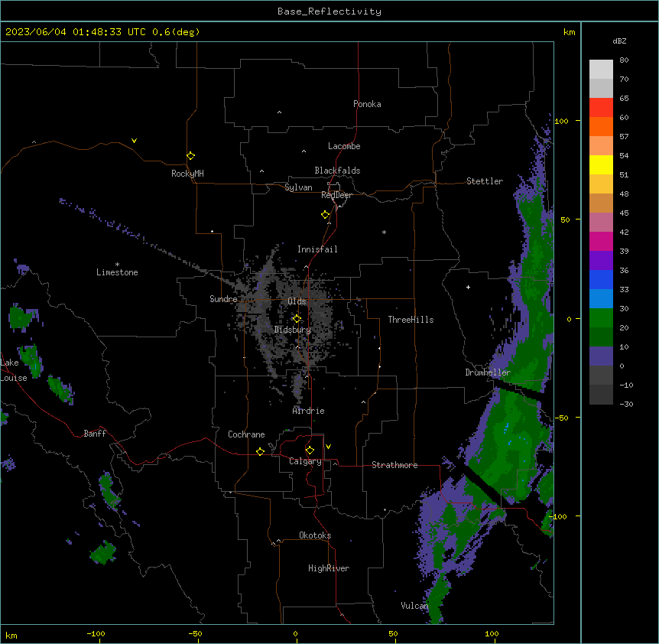The image size is (659, 644).
Task: Click the 39 dBZ purple color swatch
Action: coord(601,260)
